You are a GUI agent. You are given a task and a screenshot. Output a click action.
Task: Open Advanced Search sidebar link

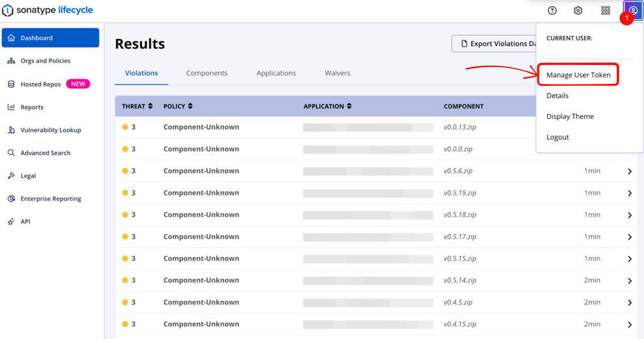[x=45, y=153]
